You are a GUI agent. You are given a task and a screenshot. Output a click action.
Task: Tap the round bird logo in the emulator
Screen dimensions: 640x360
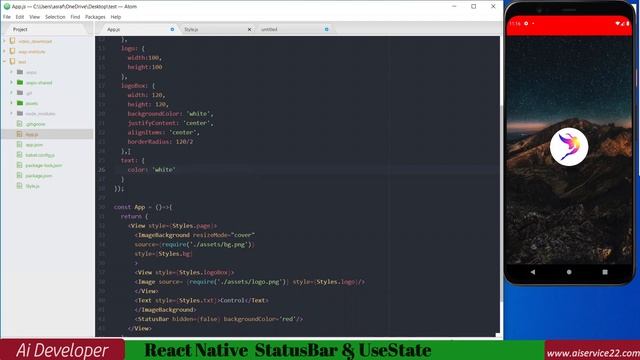[569, 147]
